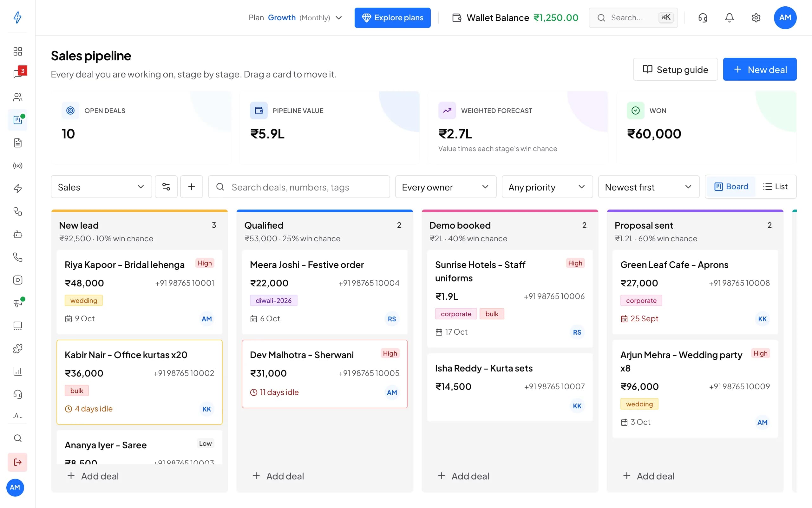Open the settings gear in top bar
This screenshot has height=508, width=812.
click(x=756, y=17)
